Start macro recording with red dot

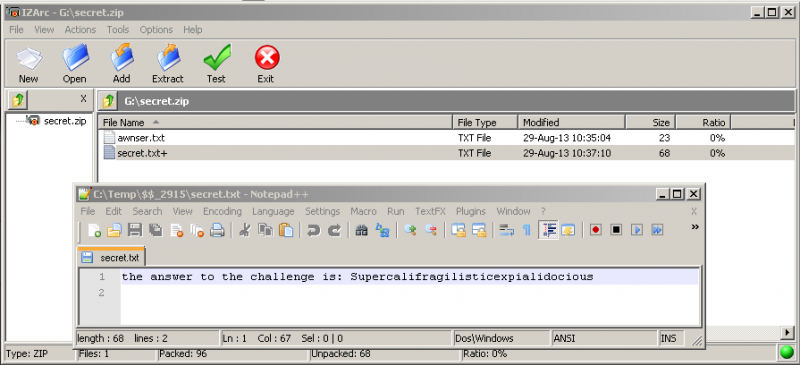pos(595,230)
